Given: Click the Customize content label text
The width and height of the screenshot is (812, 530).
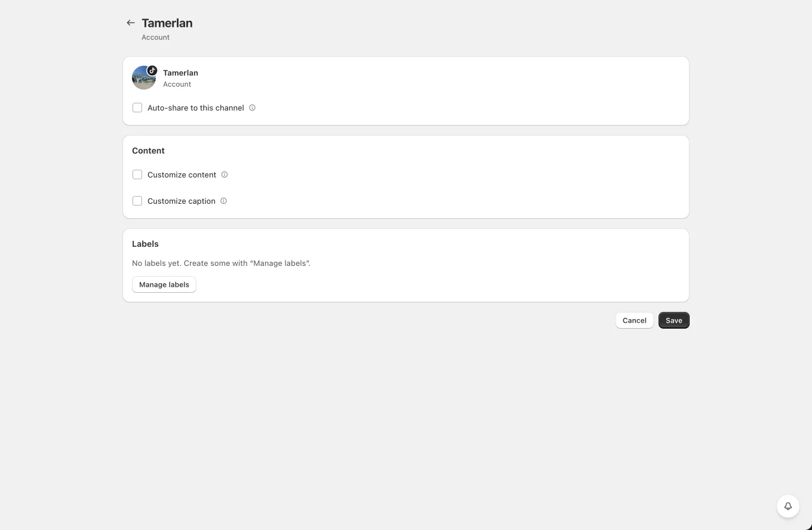Looking at the screenshot, I should tap(182, 174).
